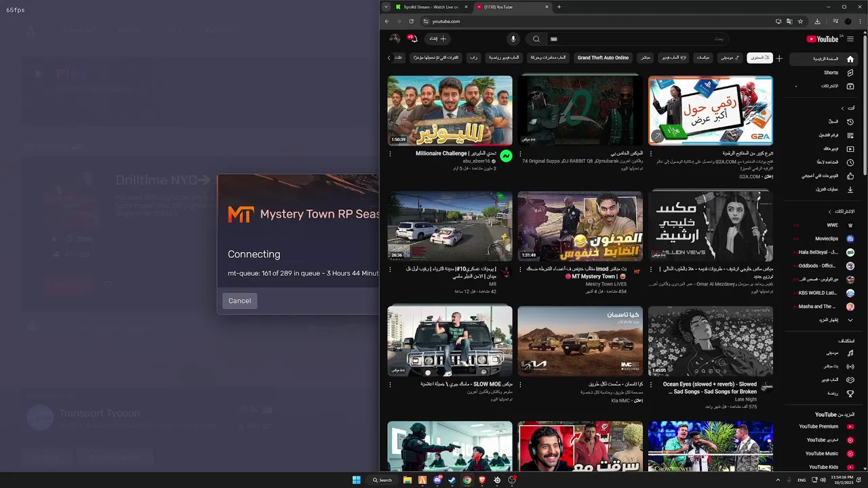This screenshot has height=488, width=868.
Task: Open options menu for Ocean Eyes video
Action: [x=651, y=384]
